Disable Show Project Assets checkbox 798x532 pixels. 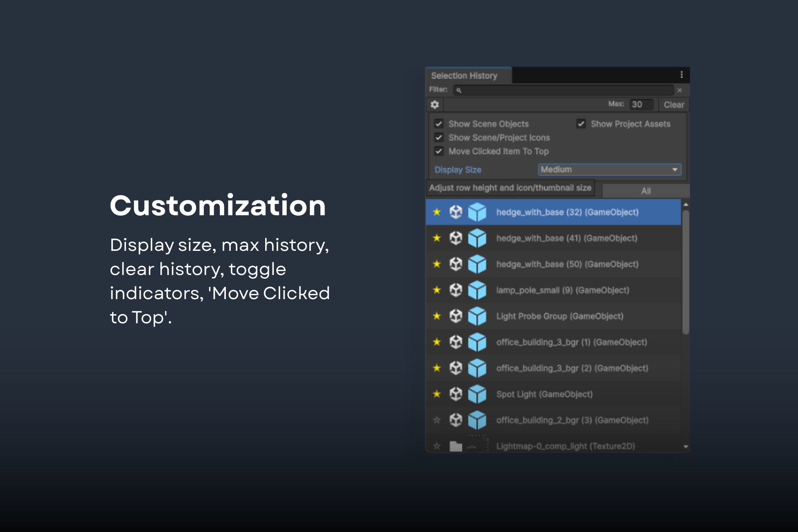tap(581, 124)
